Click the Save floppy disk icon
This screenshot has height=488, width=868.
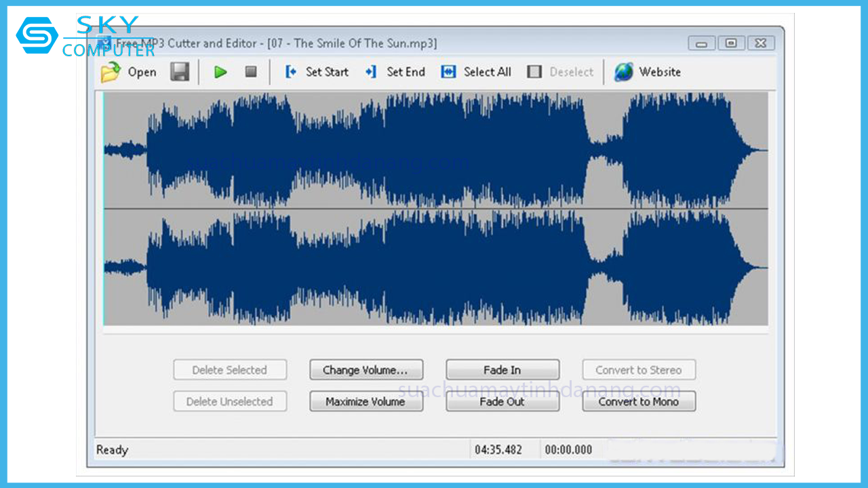[180, 72]
